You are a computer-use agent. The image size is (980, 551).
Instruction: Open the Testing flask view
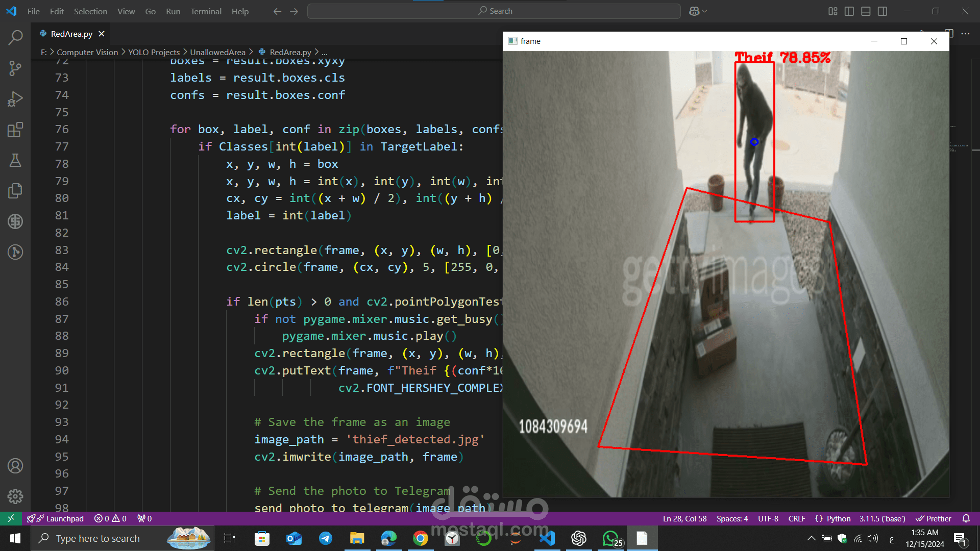15,160
